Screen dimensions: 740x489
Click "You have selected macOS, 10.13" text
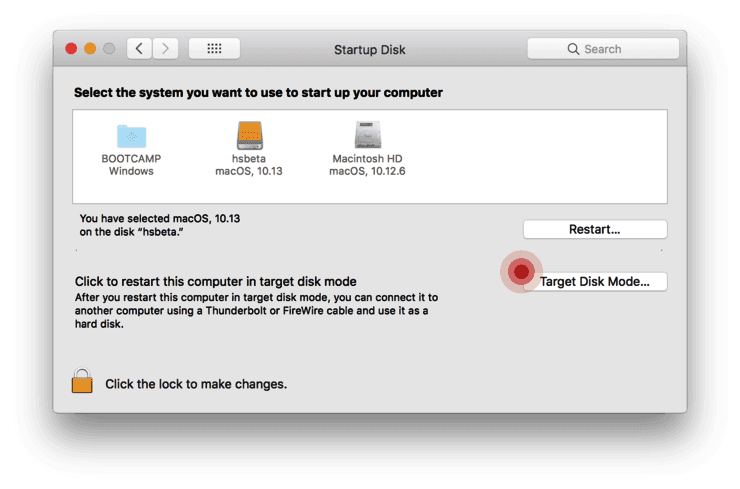pyautogui.click(x=160, y=219)
